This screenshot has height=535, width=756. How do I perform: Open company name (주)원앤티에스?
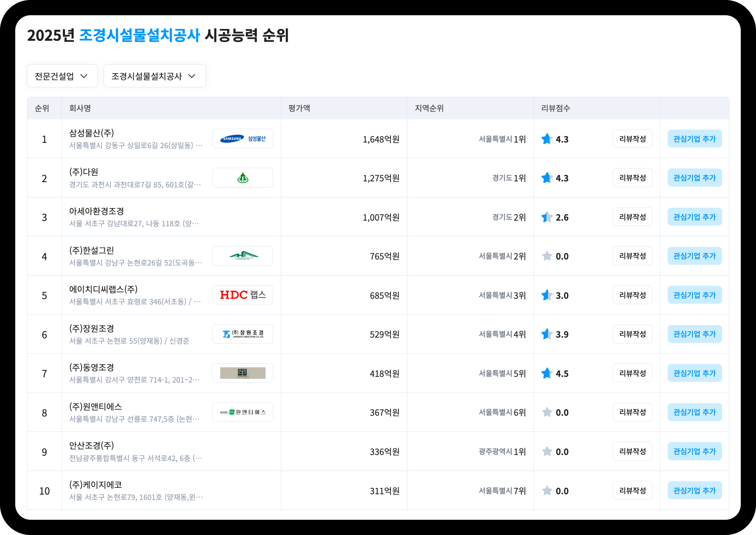(96, 407)
